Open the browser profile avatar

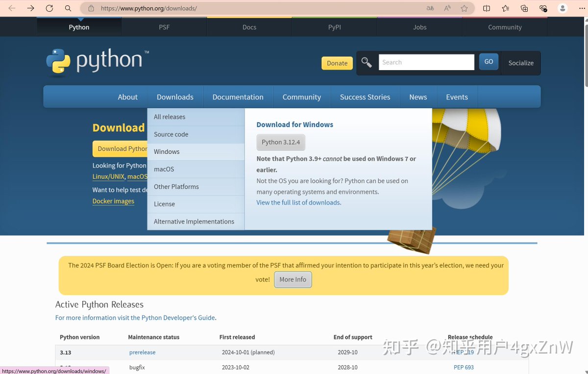[x=563, y=8]
